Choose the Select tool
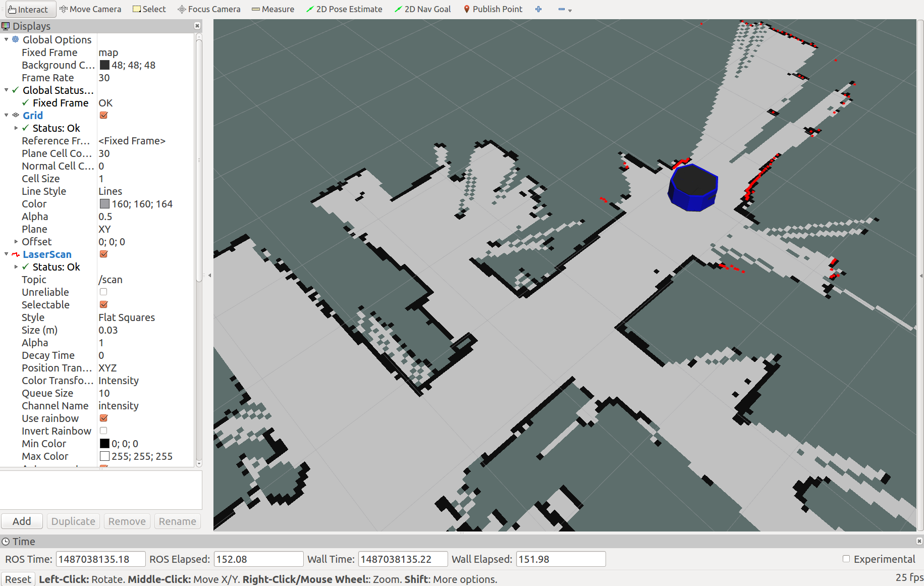The width and height of the screenshot is (924, 586). tap(149, 9)
